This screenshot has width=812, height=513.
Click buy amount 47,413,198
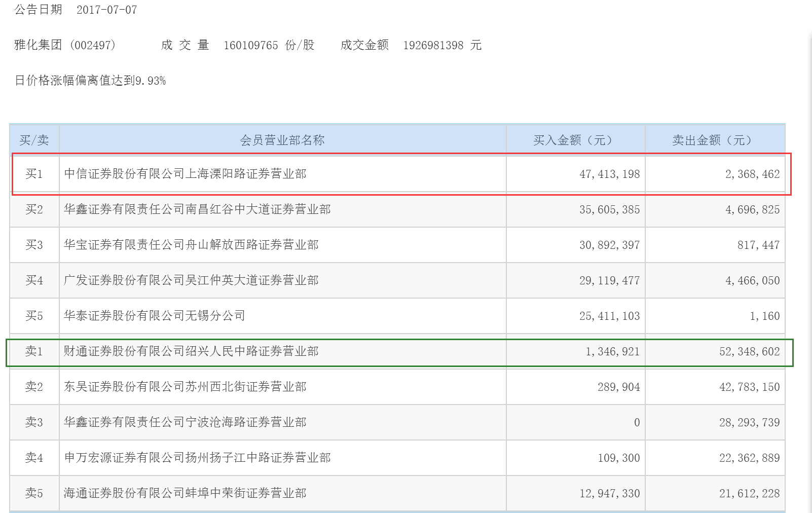coord(610,174)
